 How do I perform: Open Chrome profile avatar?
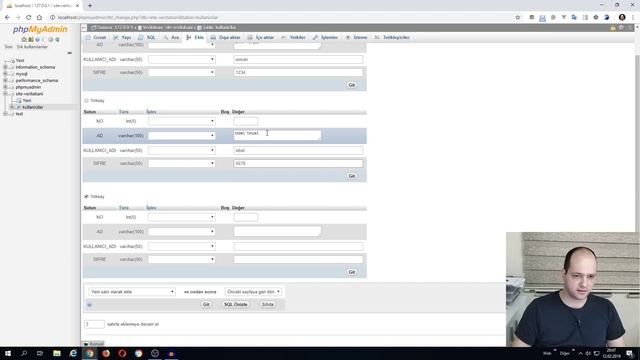pyautogui.click(x=622, y=18)
